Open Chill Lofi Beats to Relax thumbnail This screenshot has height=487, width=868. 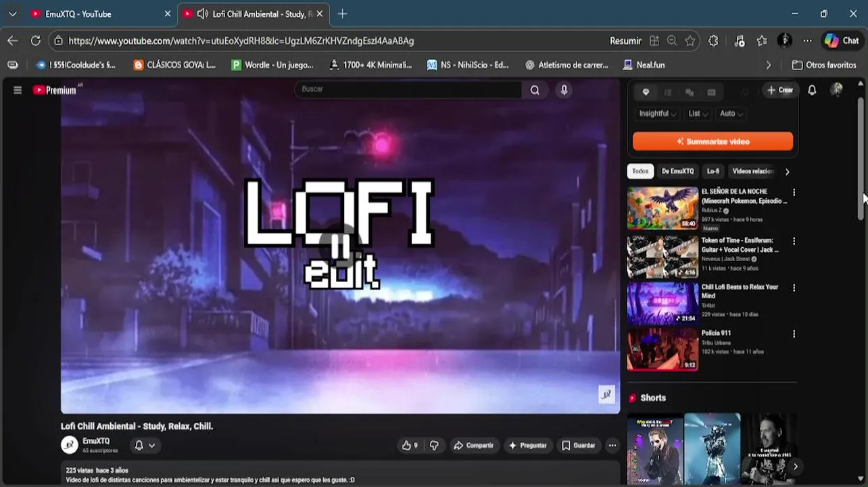point(662,304)
